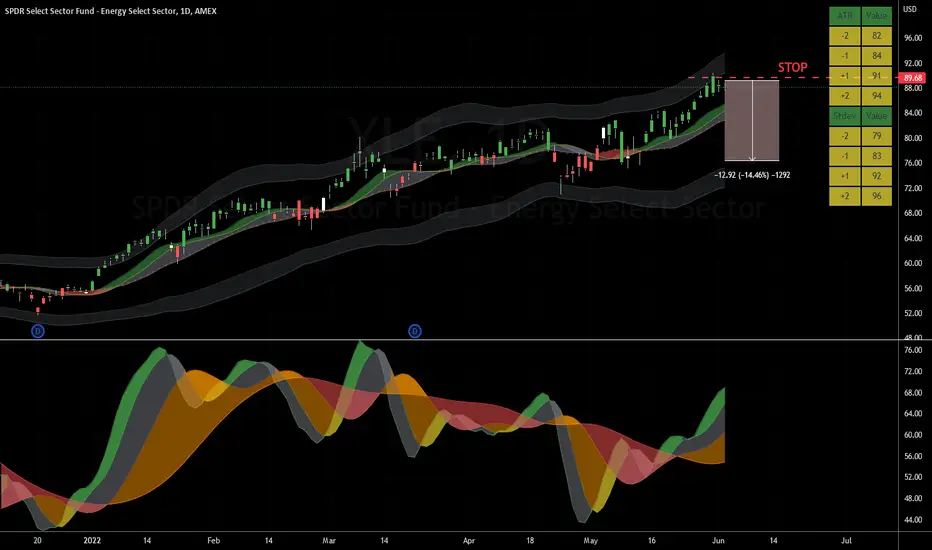This screenshot has width=932, height=550.
Task: Click the Jul label on time axis
Action: point(846,540)
